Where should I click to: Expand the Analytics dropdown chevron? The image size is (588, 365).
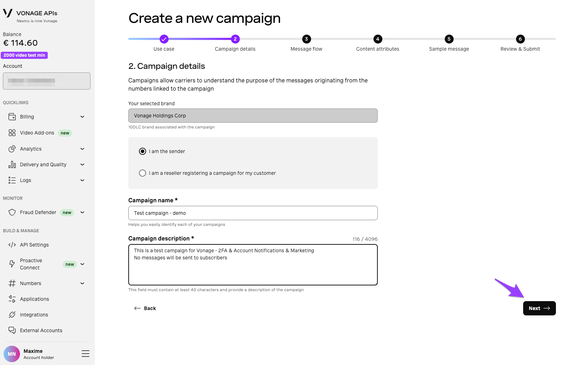82,149
